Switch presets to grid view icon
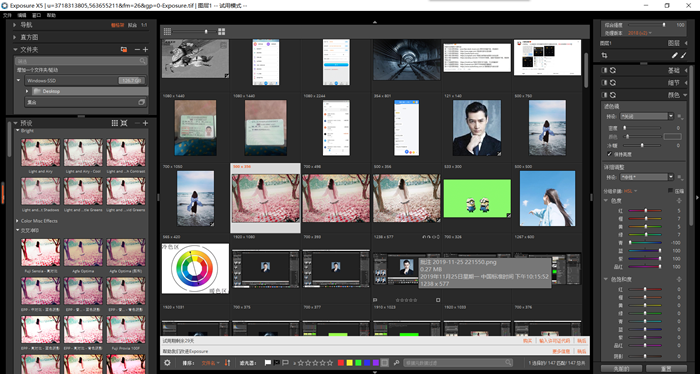The width and height of the screenshot is (700, 374). (115, 123)
